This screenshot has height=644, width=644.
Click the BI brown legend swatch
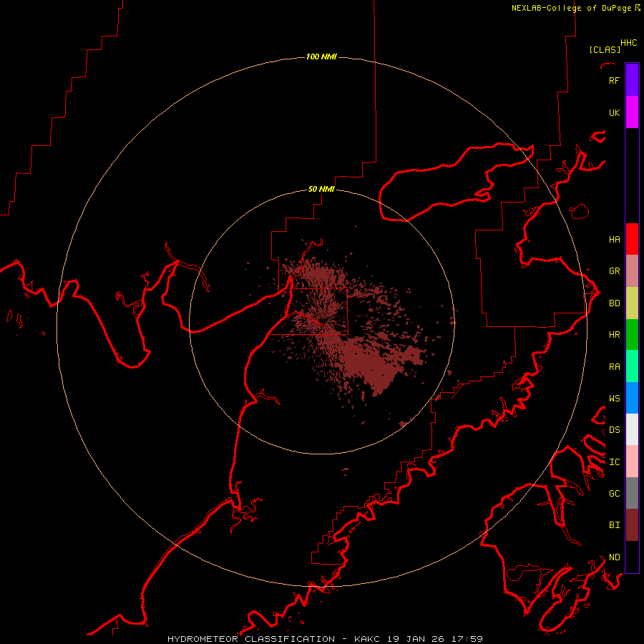(632, 525)
